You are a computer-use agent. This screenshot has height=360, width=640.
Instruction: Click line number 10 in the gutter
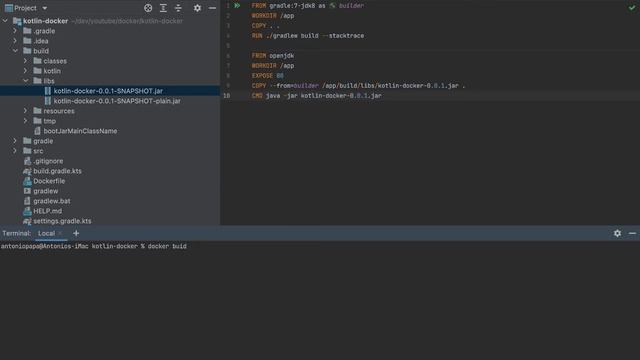pos(227,96)
